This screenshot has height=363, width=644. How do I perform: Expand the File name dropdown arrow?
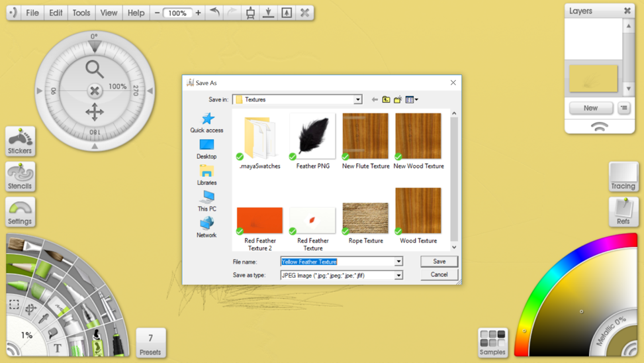[398, 262]
